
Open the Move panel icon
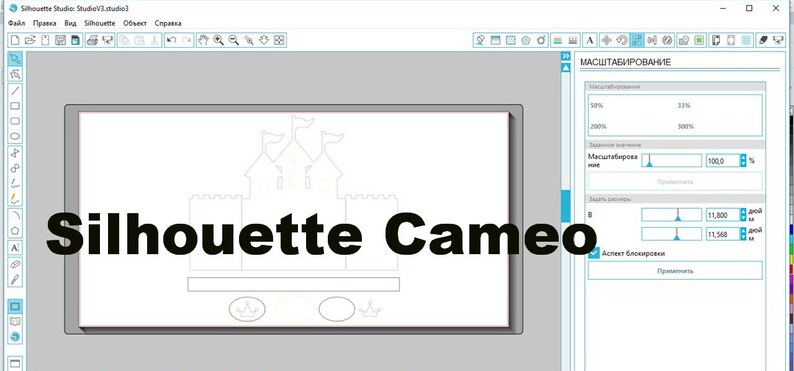tap(606, 40)
